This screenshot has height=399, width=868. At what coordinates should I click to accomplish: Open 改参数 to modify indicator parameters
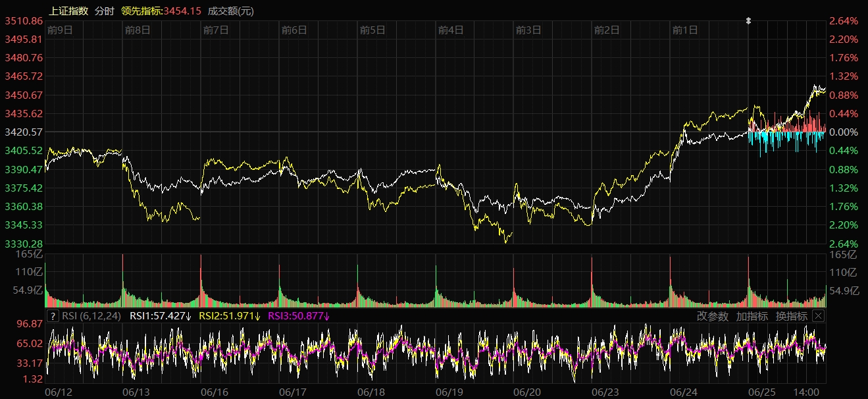[x=713, y=316]
